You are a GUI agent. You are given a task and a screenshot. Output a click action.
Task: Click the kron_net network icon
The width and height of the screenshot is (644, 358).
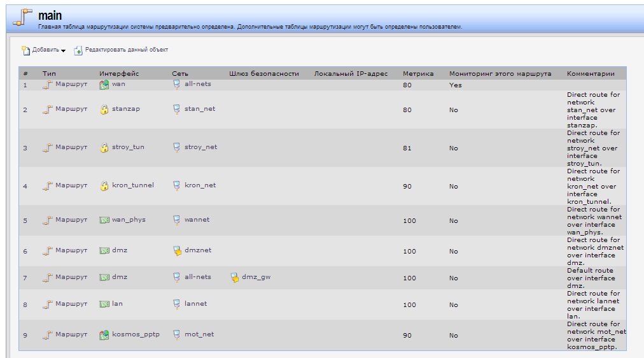(176, 185)
